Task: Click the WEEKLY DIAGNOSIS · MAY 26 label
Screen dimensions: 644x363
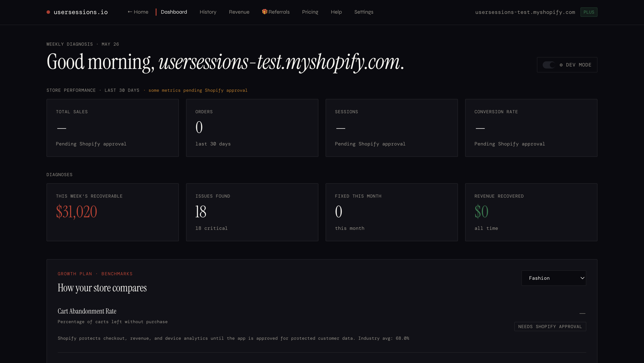Action: 83,44
